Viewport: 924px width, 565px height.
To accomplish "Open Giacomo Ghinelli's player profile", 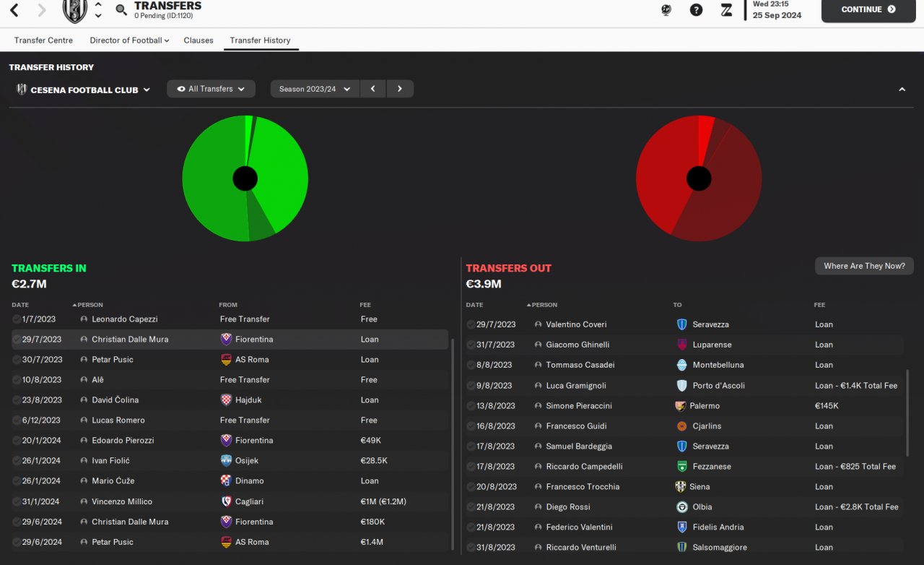I will 577,345.
